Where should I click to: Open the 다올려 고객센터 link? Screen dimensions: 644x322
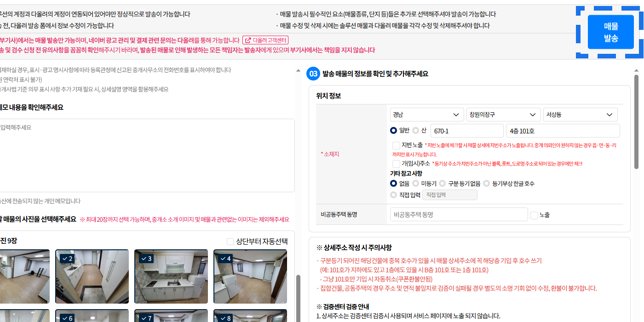pyautogui.click(x=265, y=40)
